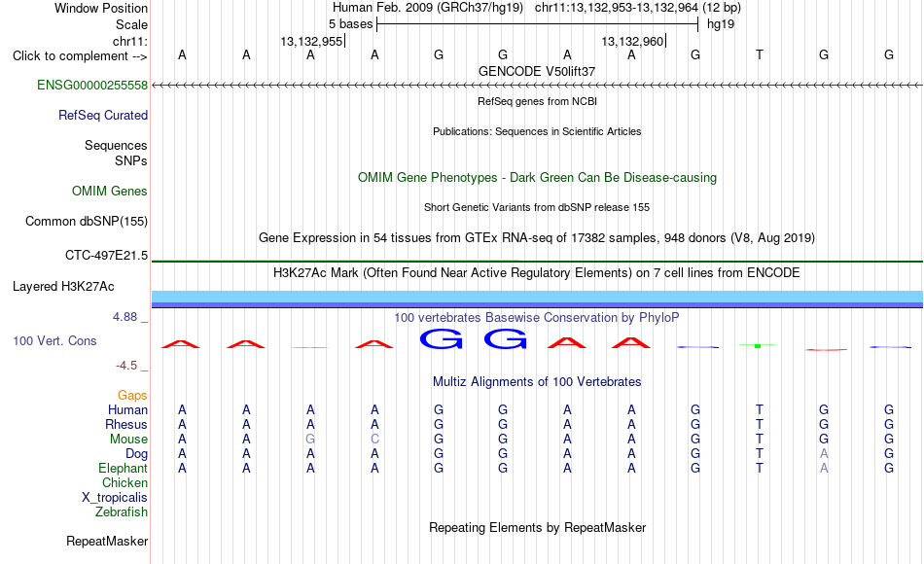Click the chr11:13,132,953-13,132,964 coordinates text

(617, 8)
